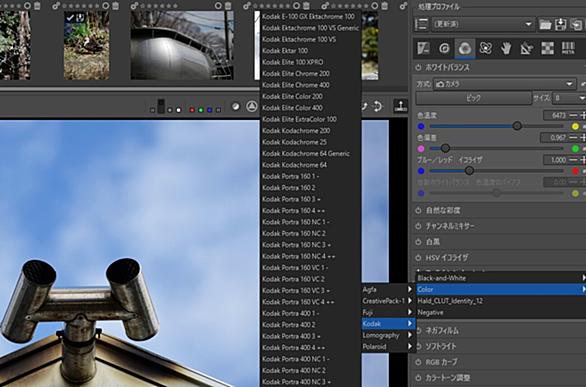Viewport: 586px width, 387px height.
Task: Open the Advanced tools tab icon
Action: coord(485,48)
